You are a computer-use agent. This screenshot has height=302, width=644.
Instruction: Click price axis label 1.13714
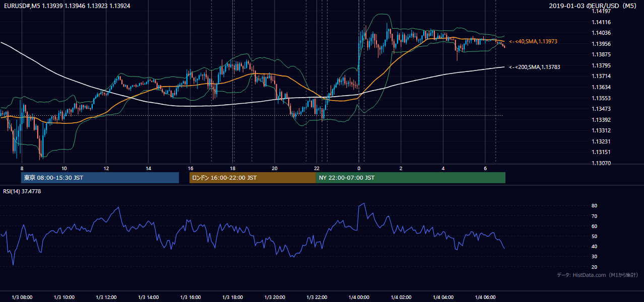tap(601, 76)
